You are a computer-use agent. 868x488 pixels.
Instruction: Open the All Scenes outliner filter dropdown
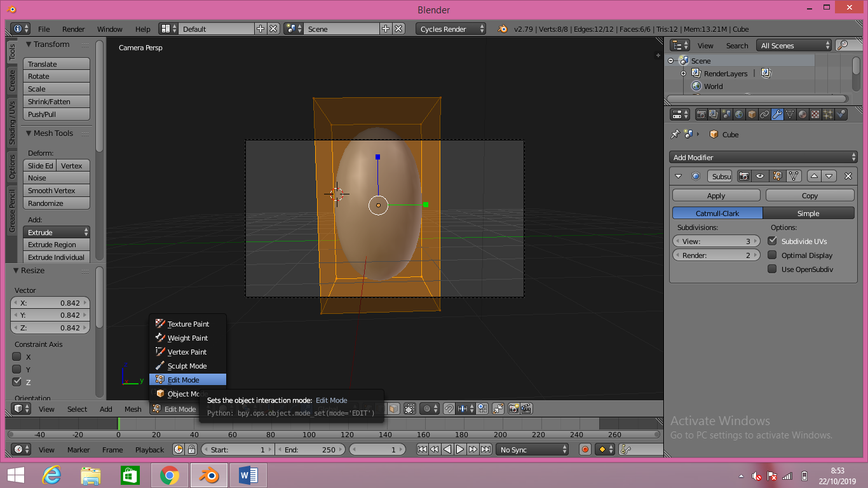pos(794,45)
